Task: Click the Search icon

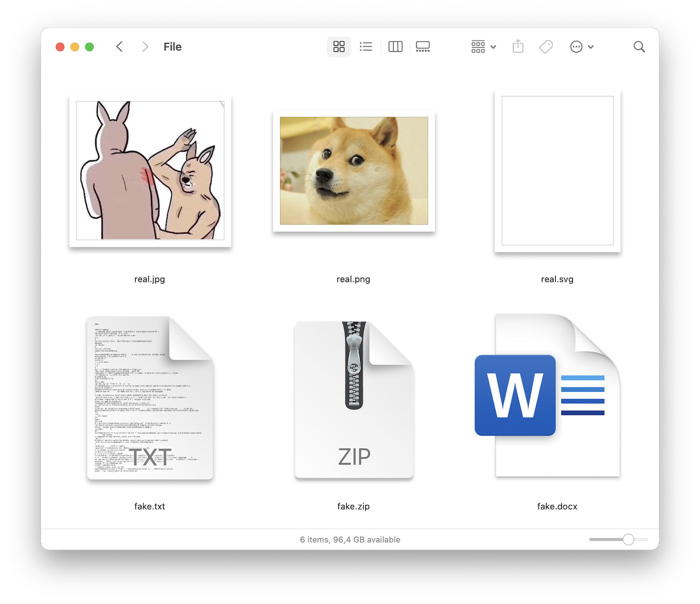Action: [639, 47]
